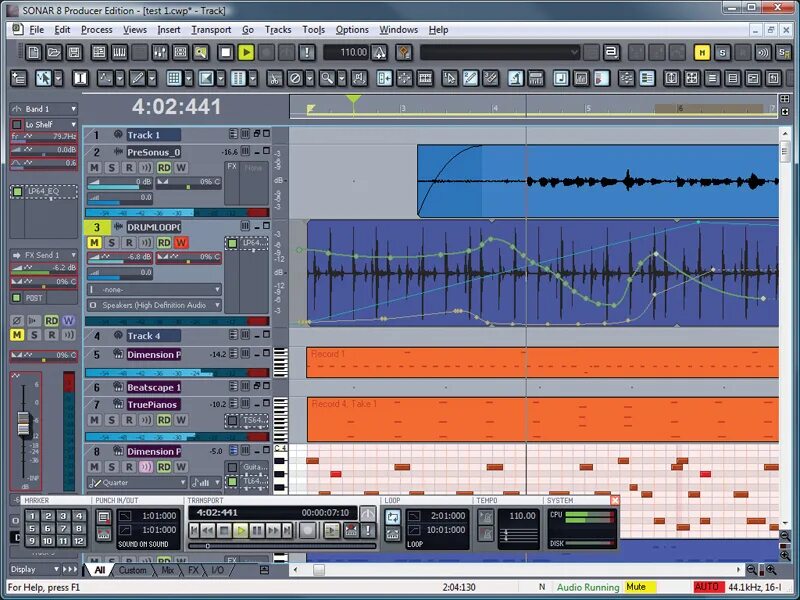Click the Insert new track icon at toolbar left
800x600 pixels.
point(19,78)
